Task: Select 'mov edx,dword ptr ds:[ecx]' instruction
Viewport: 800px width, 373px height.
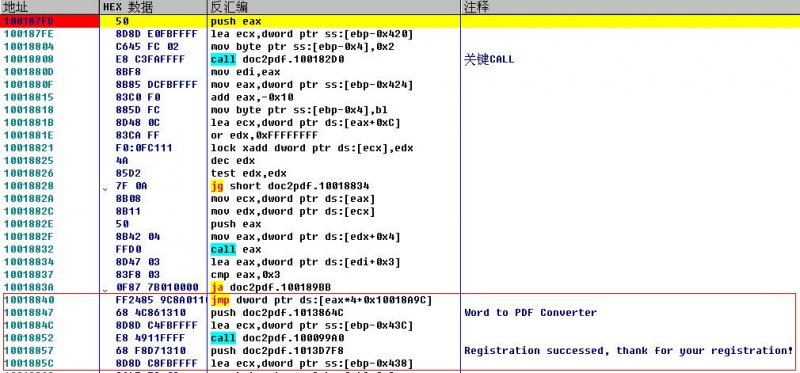Action: pos(292,211)
